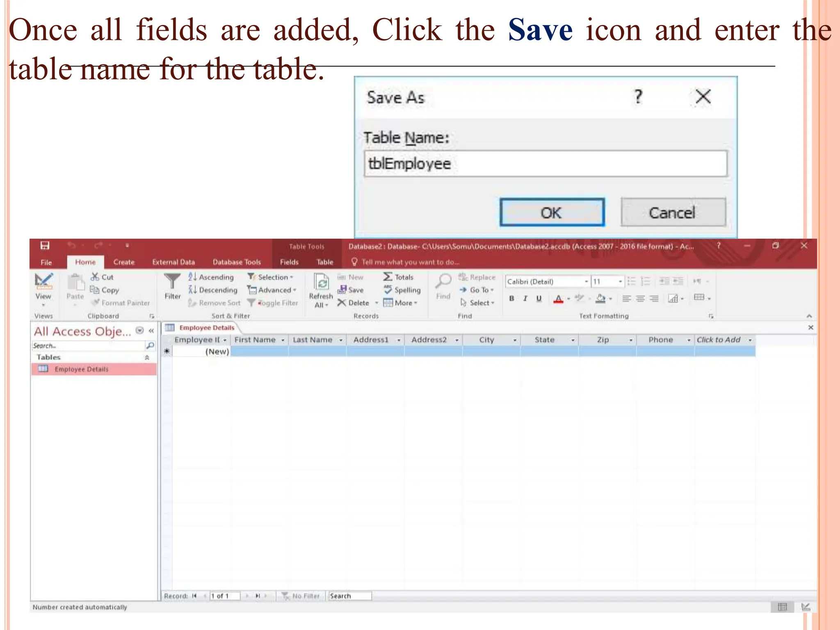The height and width of the screenshot is (630, 840).
Task: Center align the text
Action: [640, 299]
